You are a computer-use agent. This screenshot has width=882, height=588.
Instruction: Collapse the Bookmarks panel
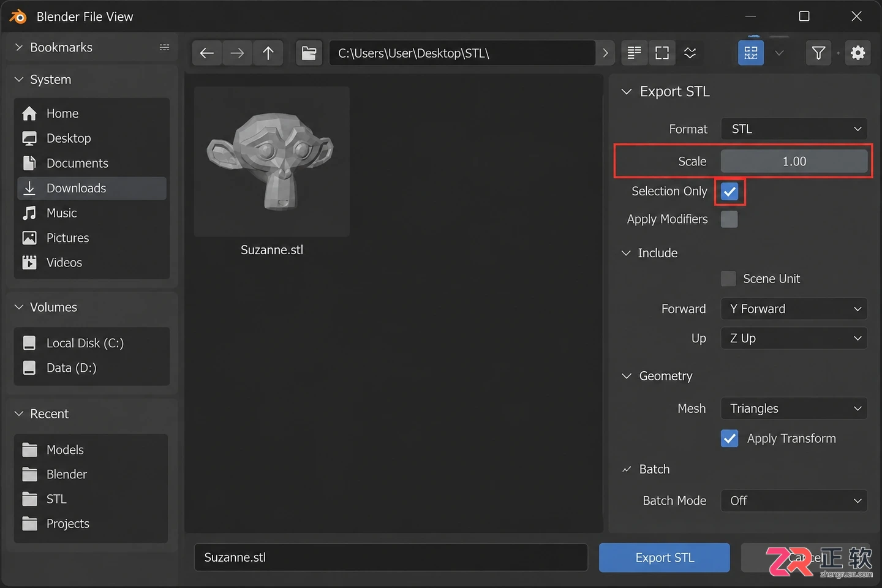19,47
